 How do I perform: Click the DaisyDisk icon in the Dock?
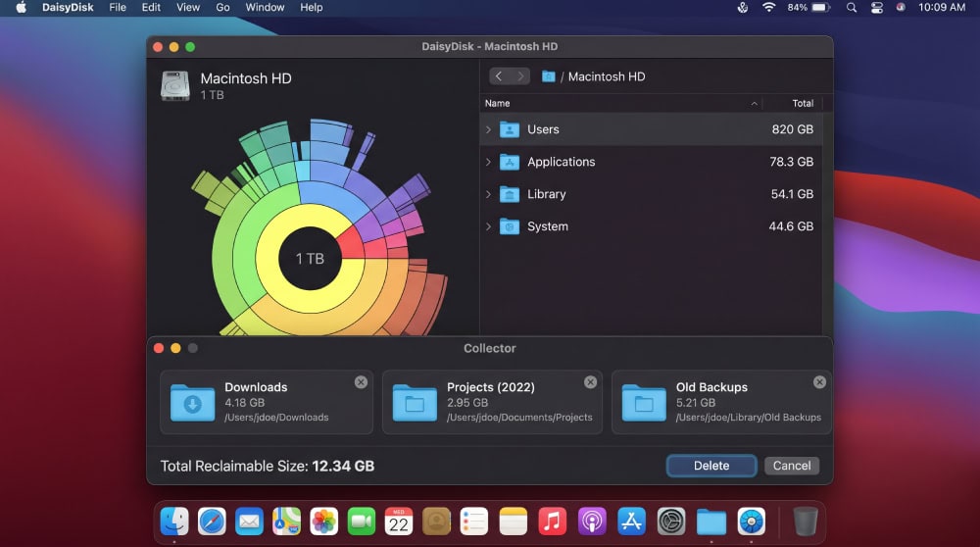pos(752,521)
